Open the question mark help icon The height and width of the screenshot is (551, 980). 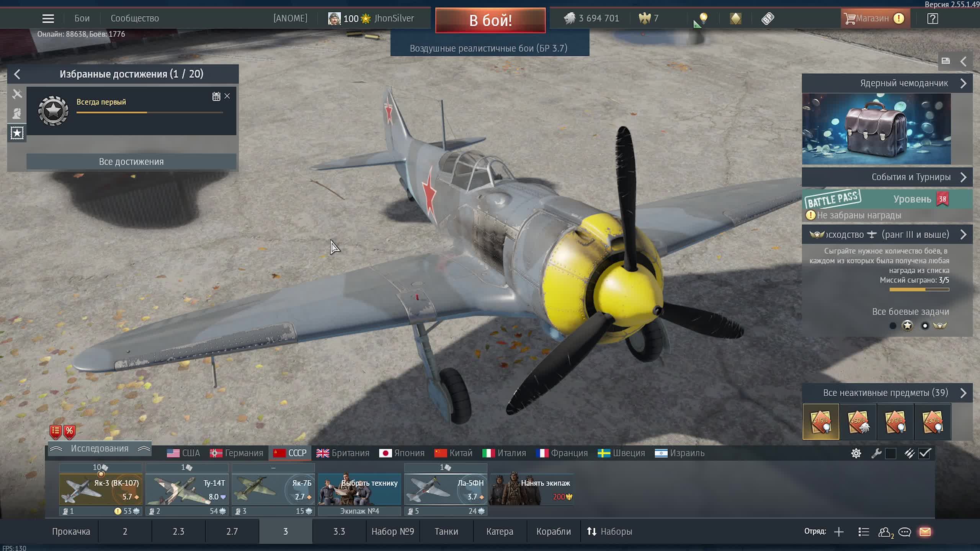tap(933, 18)
